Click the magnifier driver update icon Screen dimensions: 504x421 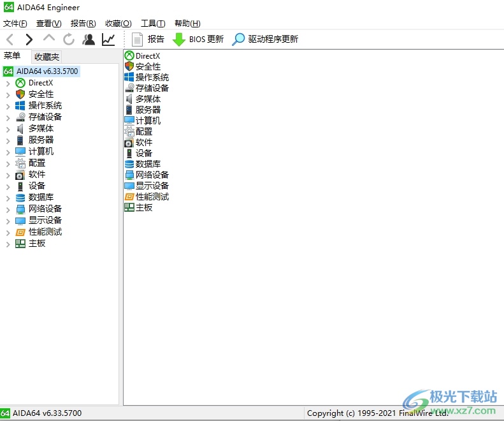click(238, 40)
